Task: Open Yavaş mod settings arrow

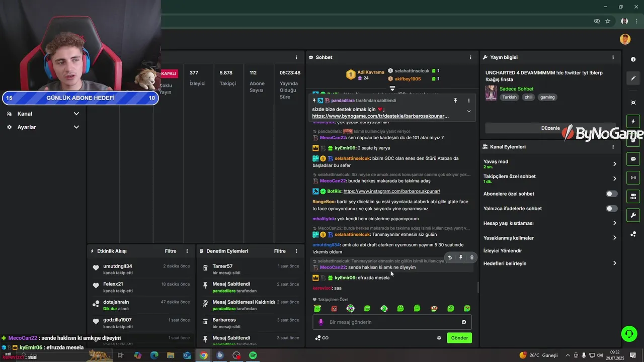Action: 614,164
